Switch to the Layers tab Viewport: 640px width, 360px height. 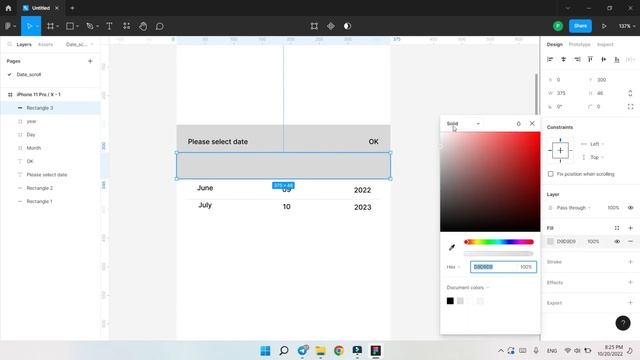[x=24, y=44]
